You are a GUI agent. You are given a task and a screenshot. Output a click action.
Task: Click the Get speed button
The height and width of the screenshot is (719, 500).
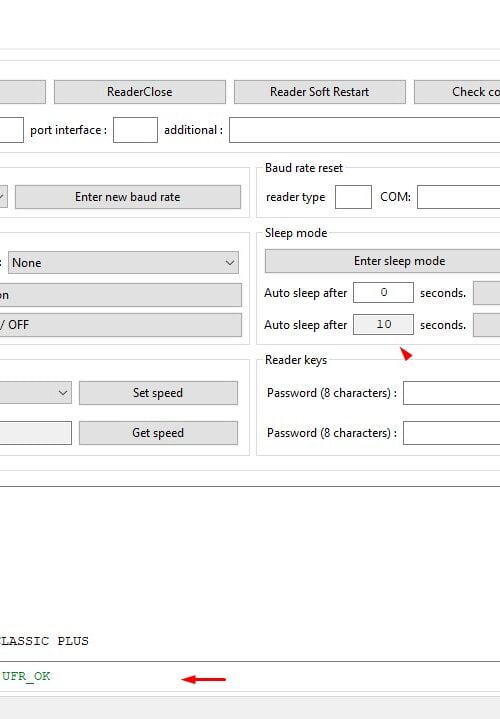pyautogui.click(x=158, y=433)
